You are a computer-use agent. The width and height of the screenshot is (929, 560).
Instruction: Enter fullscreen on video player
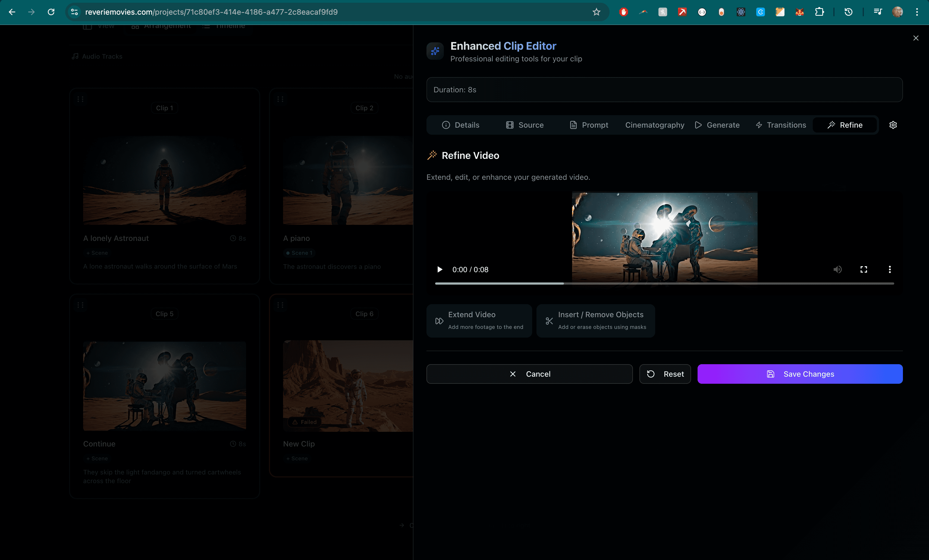coord(864,269)
